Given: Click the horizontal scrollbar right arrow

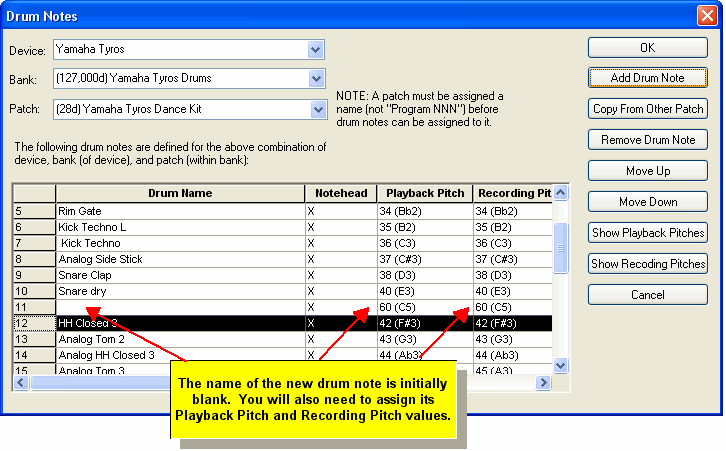Looking at the screenshot, I should 544,383.
